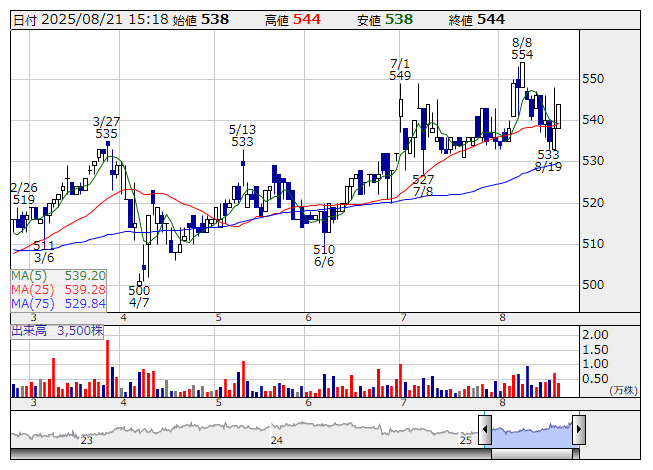Click the 2/26 519 label

(x=24, y=194)
